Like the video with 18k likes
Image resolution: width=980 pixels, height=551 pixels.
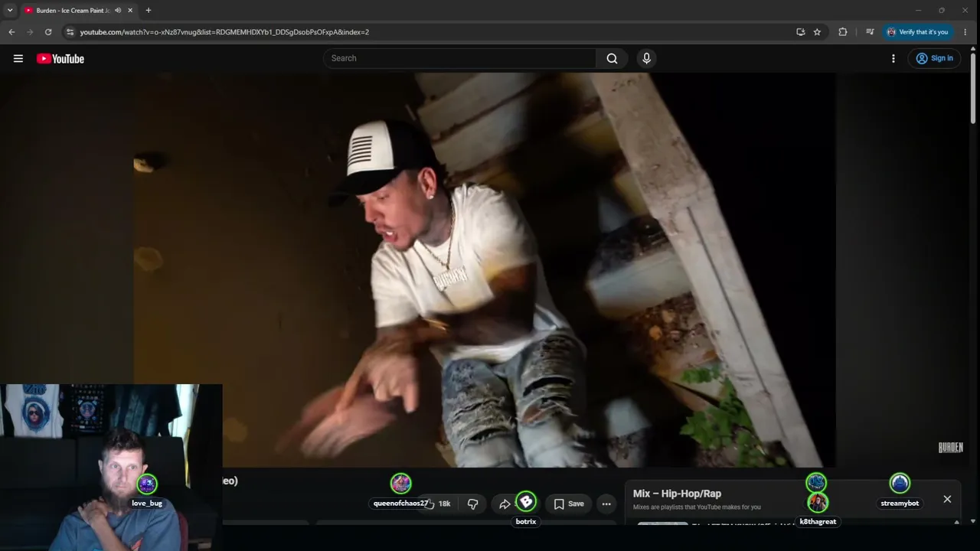point(438,504)
